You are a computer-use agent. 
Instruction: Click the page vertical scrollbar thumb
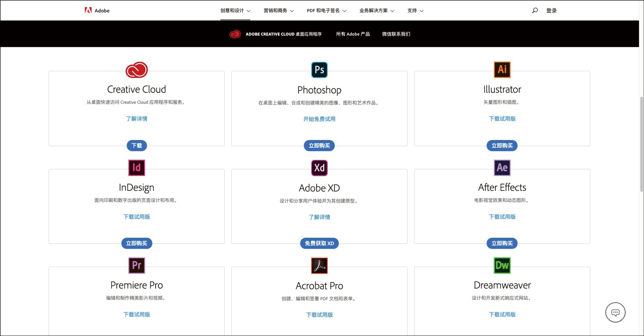[x=641, y=144]
